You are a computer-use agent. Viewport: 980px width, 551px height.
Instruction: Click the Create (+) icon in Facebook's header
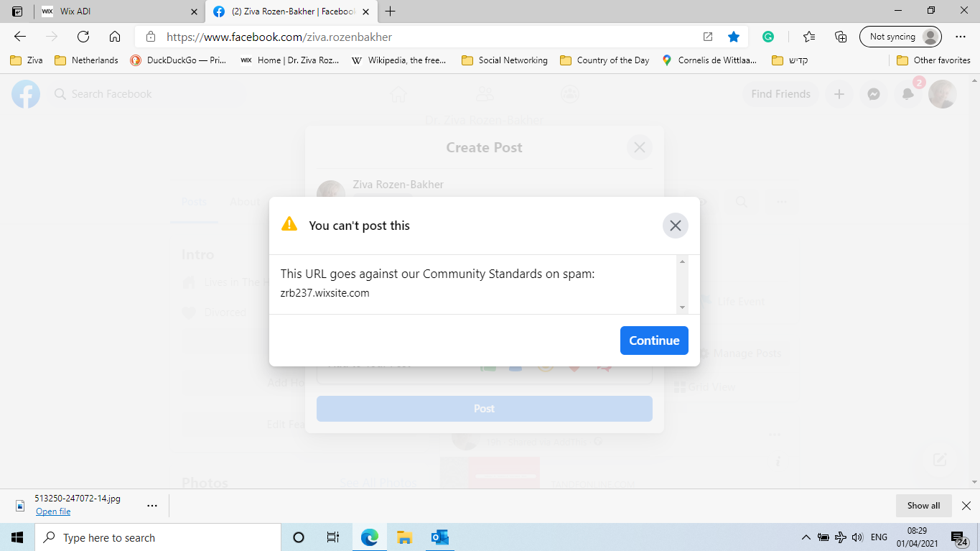point(839,93)
